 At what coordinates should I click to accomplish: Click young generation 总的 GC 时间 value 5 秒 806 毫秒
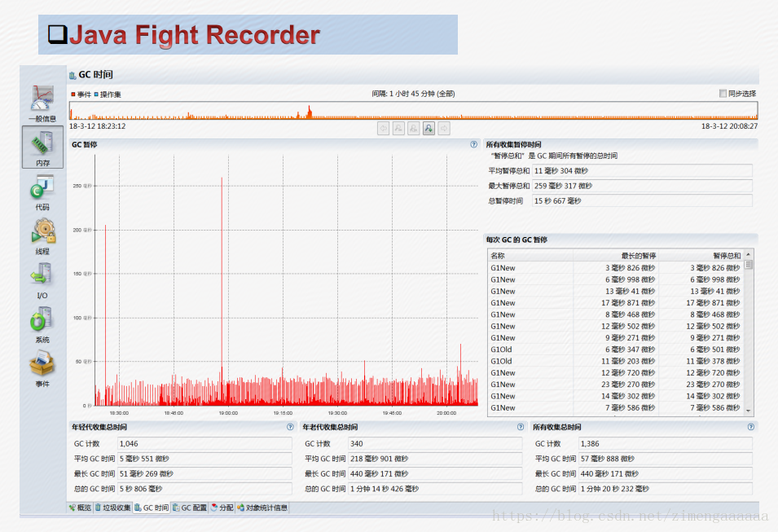click(204, 489)
